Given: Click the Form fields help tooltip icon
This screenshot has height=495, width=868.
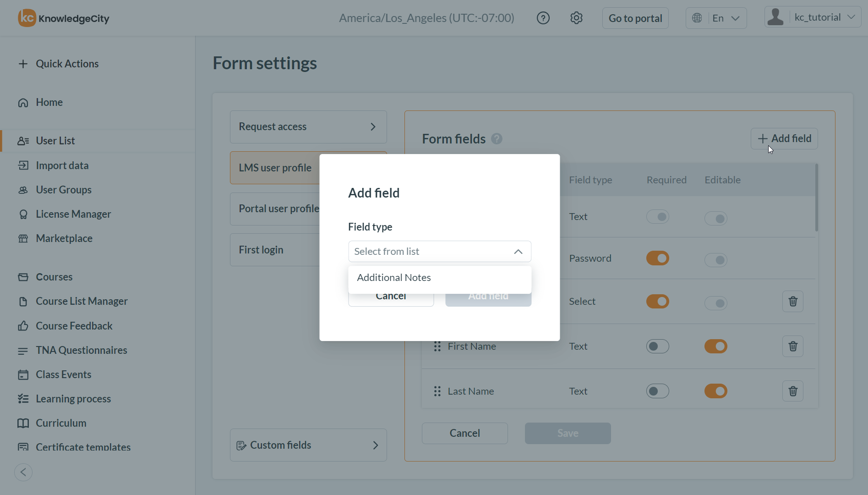Looking at the screenshot, I should [497, 139].
